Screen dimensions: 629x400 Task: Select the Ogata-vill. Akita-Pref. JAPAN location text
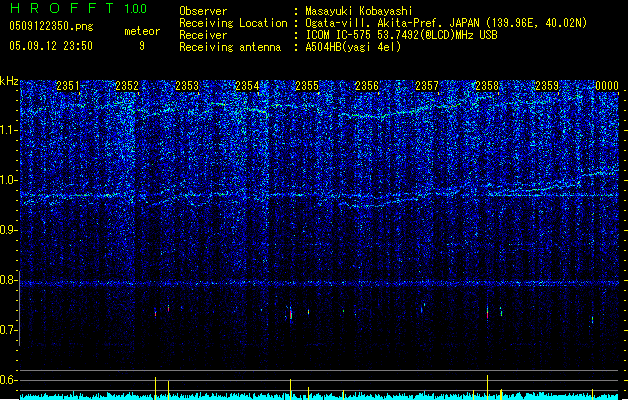pos(446,23)
